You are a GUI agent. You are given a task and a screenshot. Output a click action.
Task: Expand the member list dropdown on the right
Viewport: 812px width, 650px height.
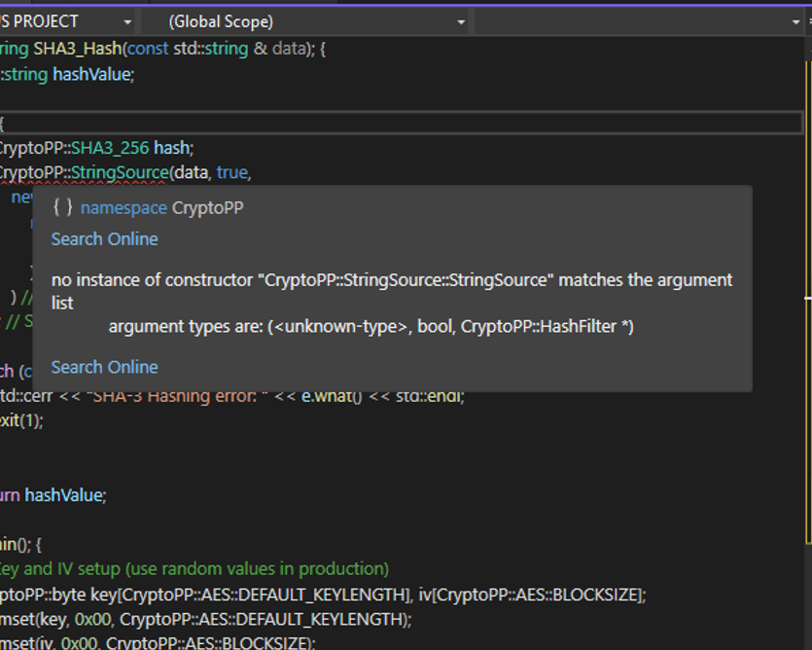[797, 20]
